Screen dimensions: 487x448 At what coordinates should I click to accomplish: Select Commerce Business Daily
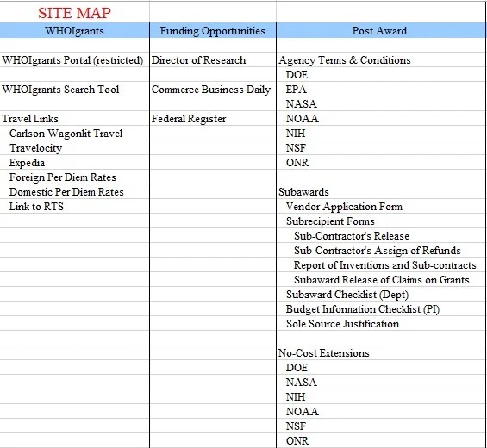[211, 90]
